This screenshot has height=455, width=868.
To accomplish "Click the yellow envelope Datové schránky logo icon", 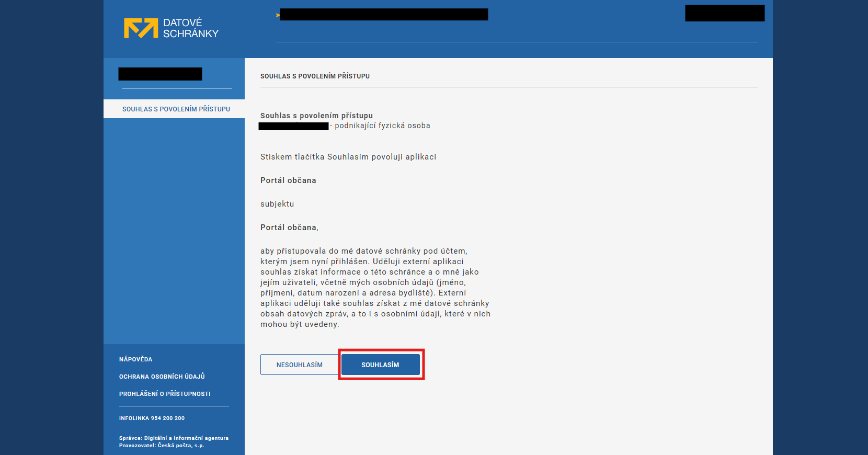I will [140, 28].
